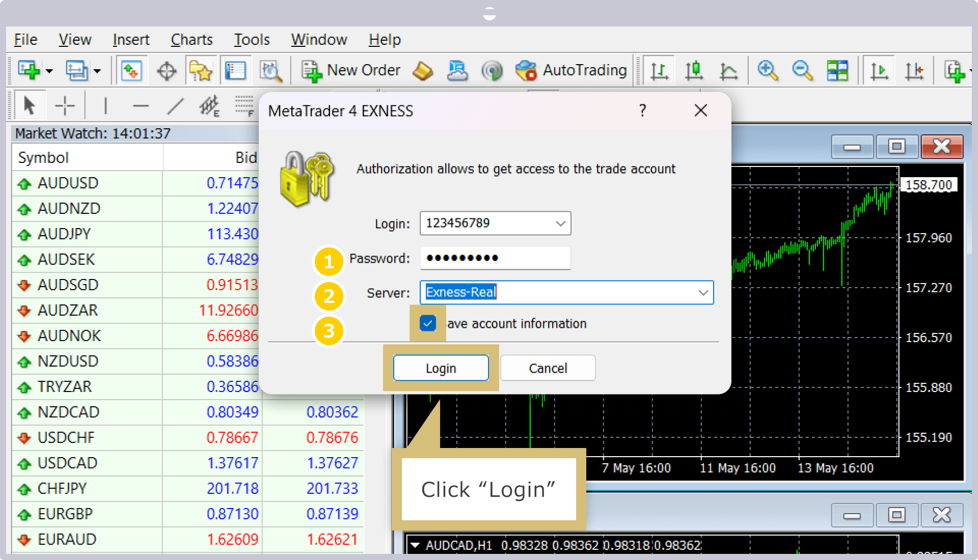Toggle the Navigator folder-star icon
Screen dimensions: 978x560
[201, 70]
